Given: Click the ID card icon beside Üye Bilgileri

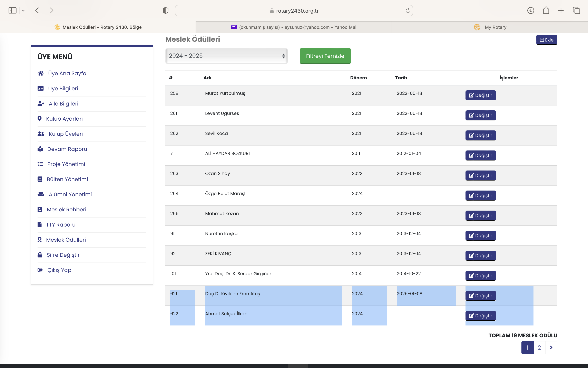Looking at the screenshot, I should click(x=41, y=88).
